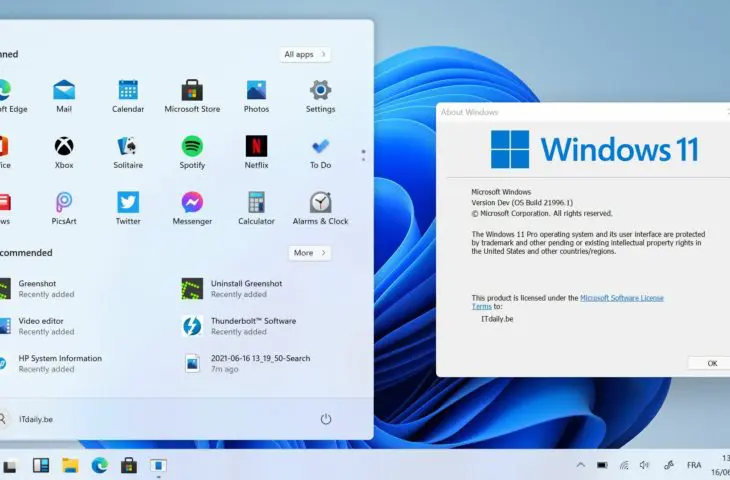Open File Explorer on the taskbar
Image resolution: width=730 pixels, height=480 pixels.
click(70, 465)
